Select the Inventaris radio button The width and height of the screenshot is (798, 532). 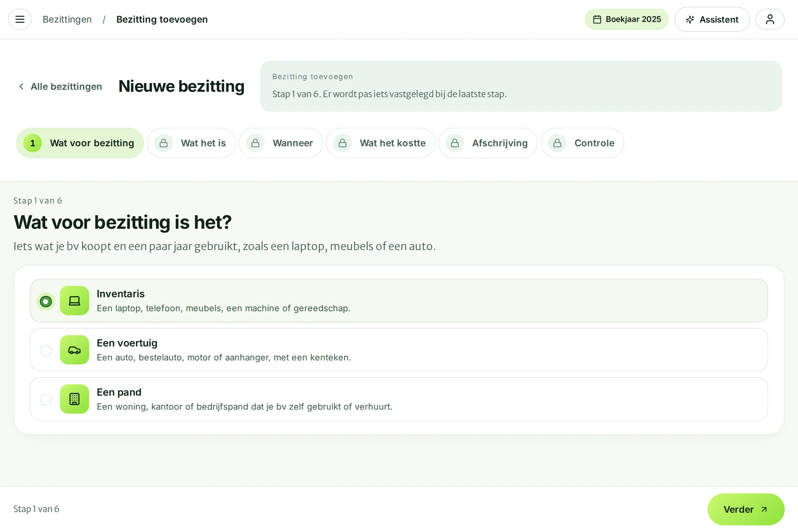click(46, 301)
